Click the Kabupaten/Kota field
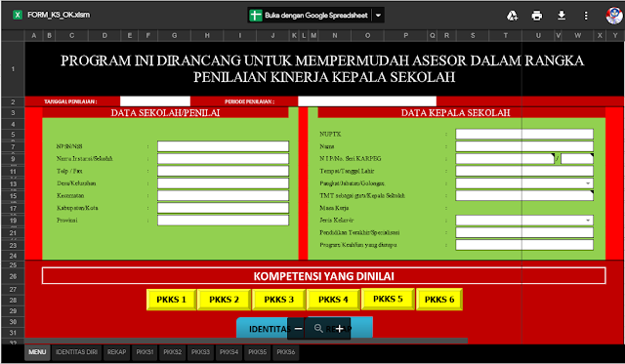Viewport: 625px width, 364px height. click(x=223, y=208)
